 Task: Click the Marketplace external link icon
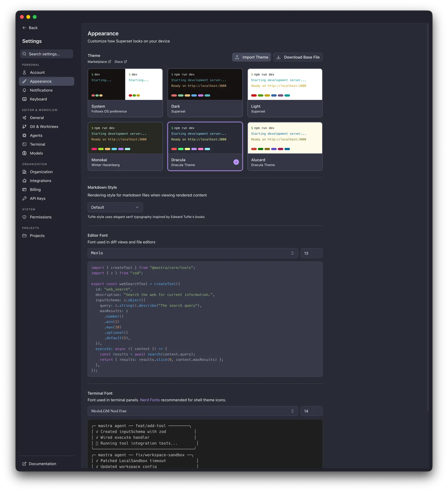tap(110, 62)
